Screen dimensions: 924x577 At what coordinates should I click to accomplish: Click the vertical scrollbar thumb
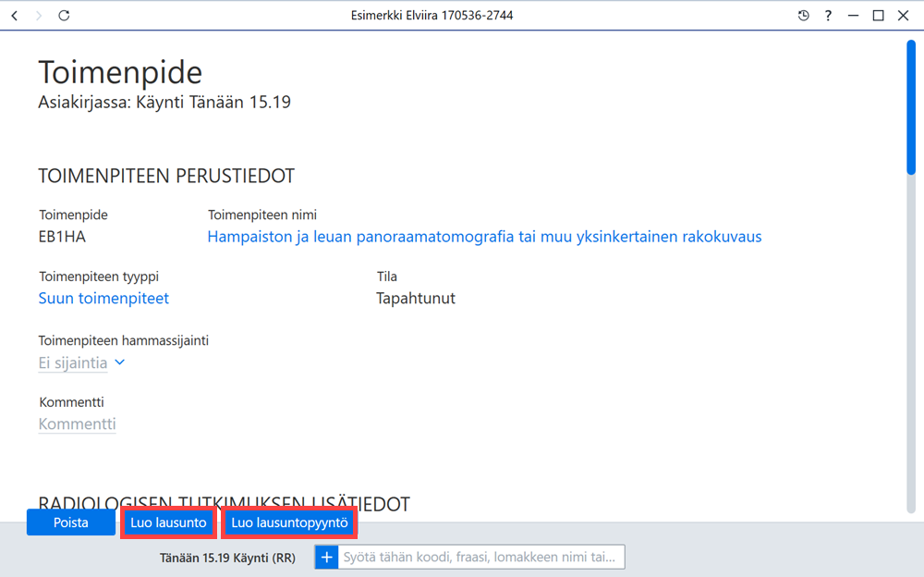point(911,107)
